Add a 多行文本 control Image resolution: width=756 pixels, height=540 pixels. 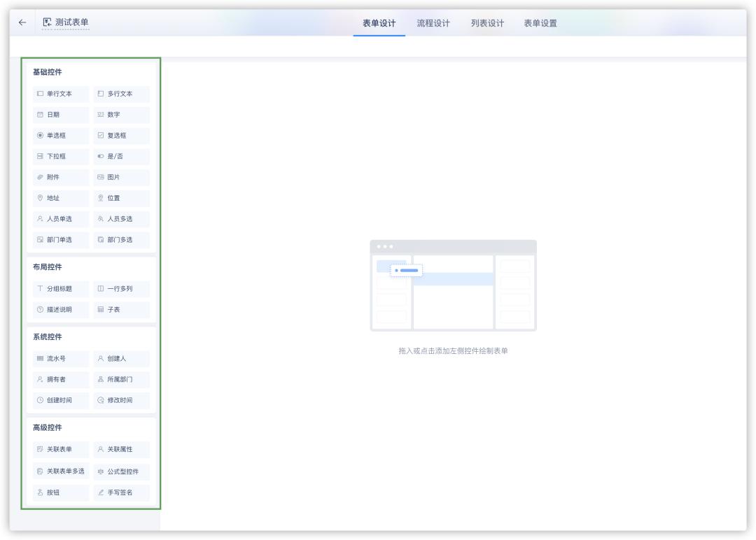tap(122, 94)
